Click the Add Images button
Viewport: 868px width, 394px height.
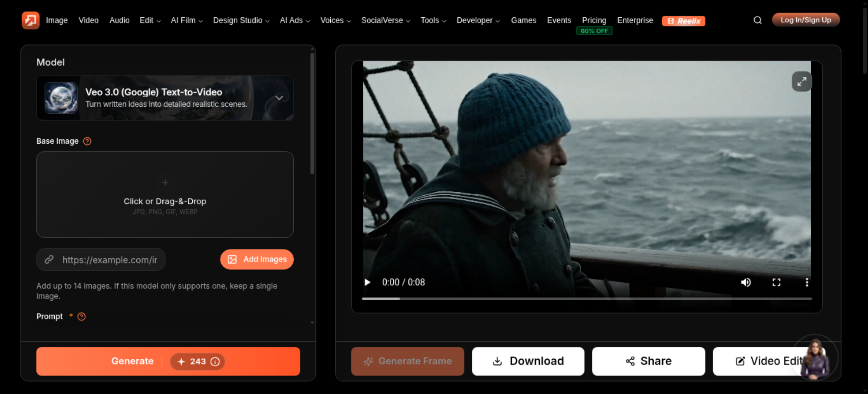(257, 259)
